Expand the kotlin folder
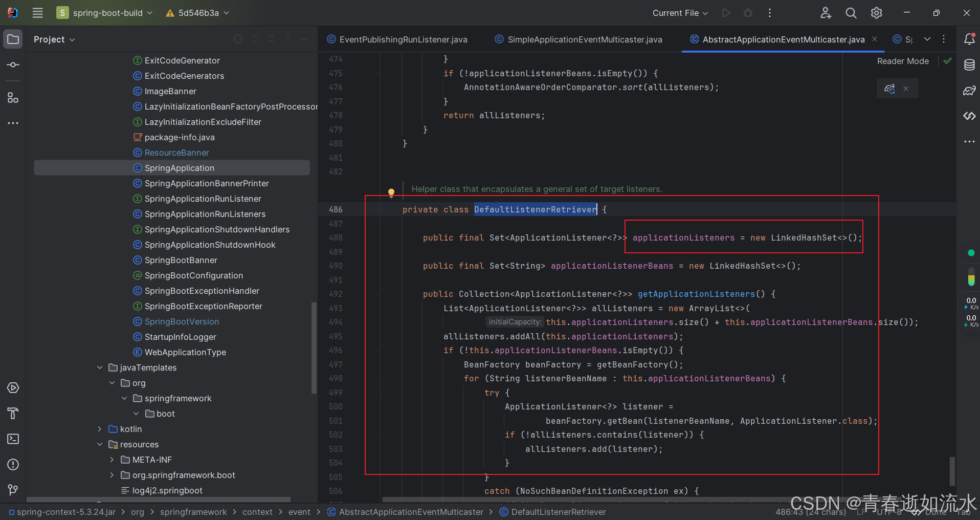The width and height of the screenshot is (980, 520). (100, 429)
